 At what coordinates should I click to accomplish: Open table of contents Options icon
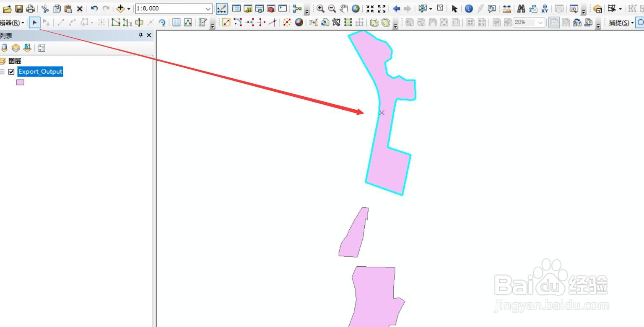coord(42,48)
